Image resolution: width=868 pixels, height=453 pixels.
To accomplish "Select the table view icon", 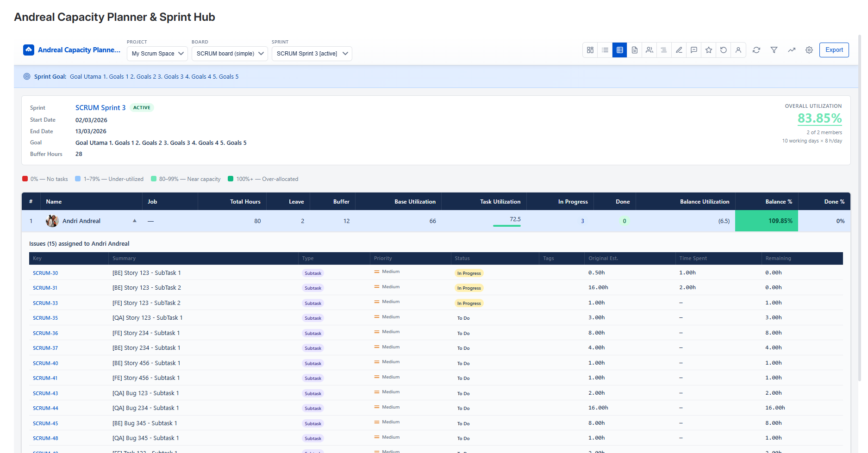I will (619, 50).
